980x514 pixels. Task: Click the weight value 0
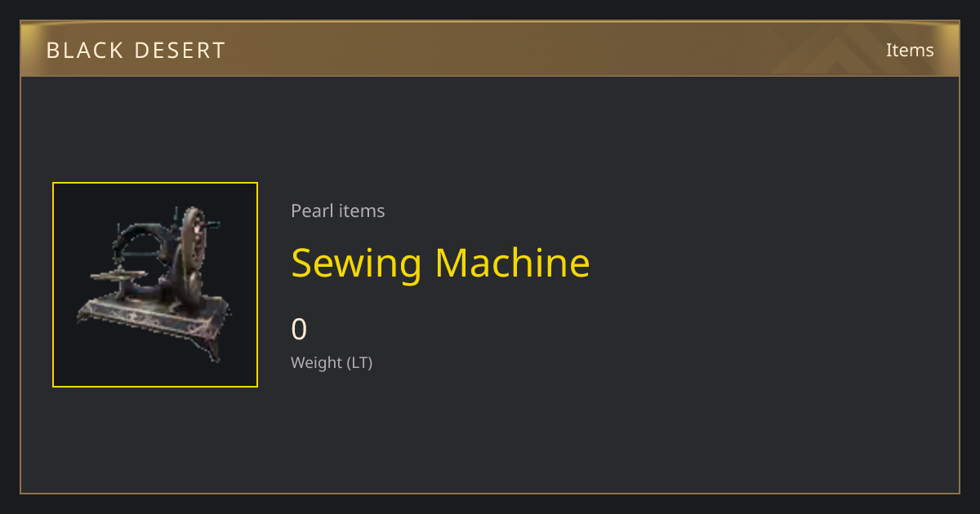(x=299, y=330)
